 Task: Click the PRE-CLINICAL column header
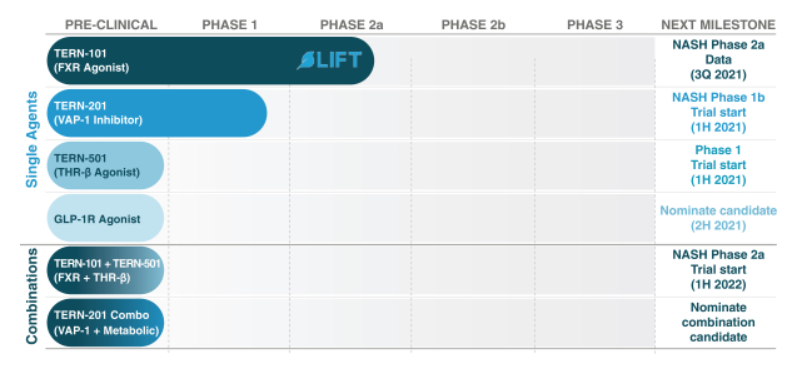111,25
